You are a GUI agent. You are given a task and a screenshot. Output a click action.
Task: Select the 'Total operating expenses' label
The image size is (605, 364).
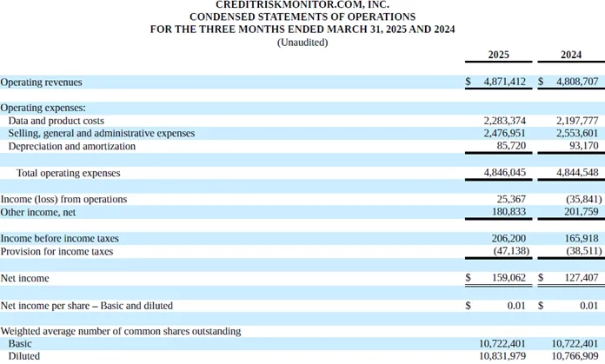(x=69, y=173)
